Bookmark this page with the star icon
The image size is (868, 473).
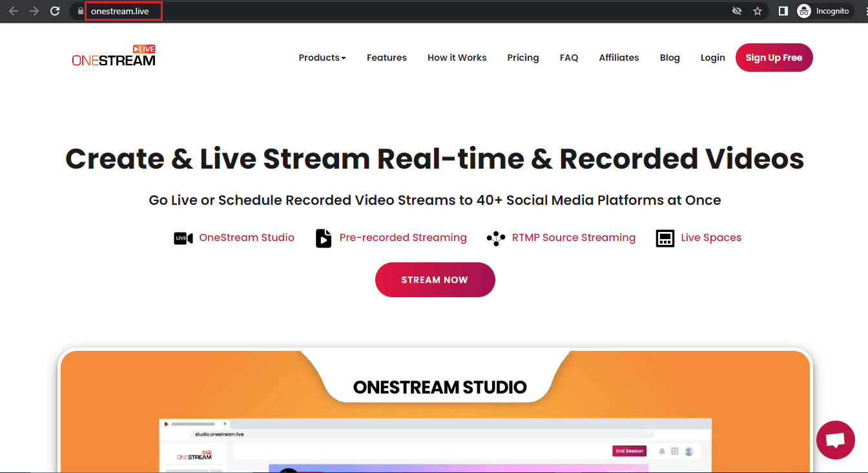pos(758,11)
